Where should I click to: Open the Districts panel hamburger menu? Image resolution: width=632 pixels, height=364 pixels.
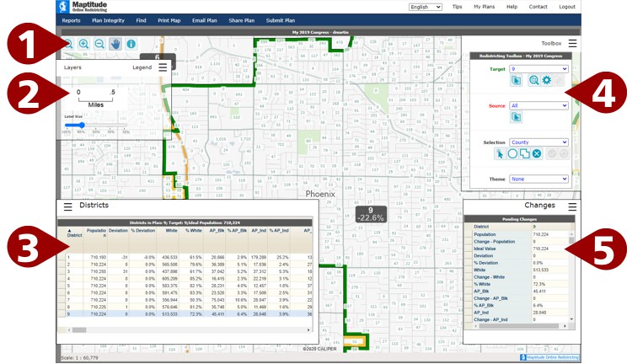tap(67, 206)
